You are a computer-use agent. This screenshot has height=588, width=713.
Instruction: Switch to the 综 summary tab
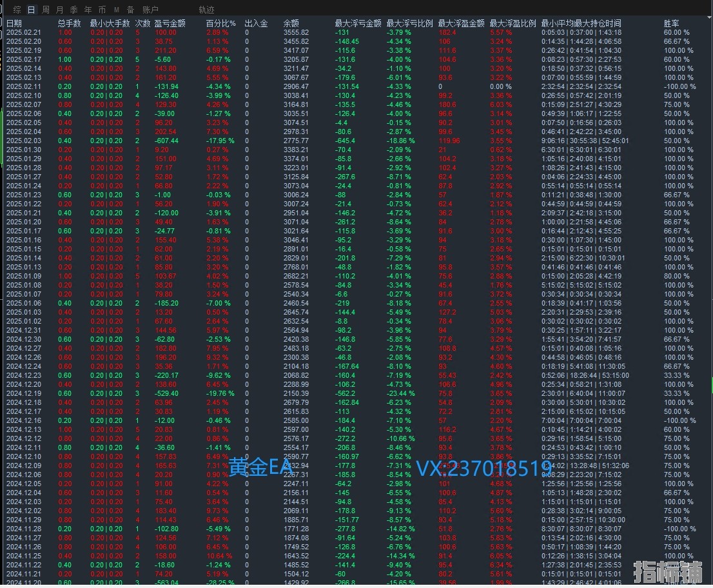click(x=17, y=10)
